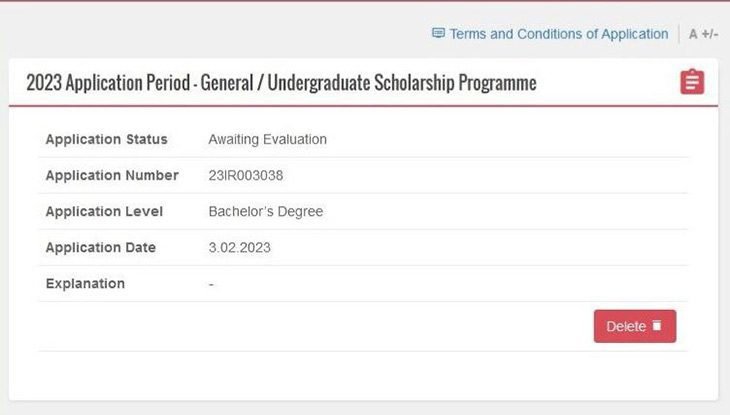Click application number 23IR003038
The height and width of the screenshot is (415, 730).
(246, 175)
